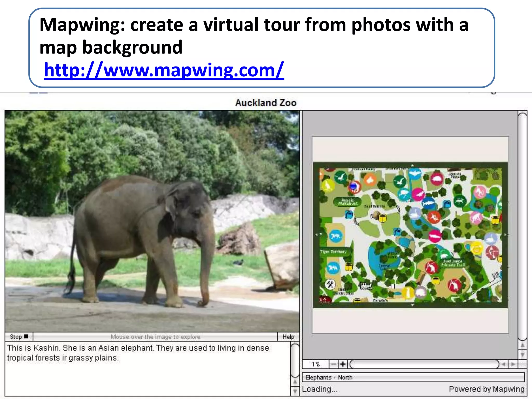Click the restaurant fork-and-knife map marker

point(330,284)
